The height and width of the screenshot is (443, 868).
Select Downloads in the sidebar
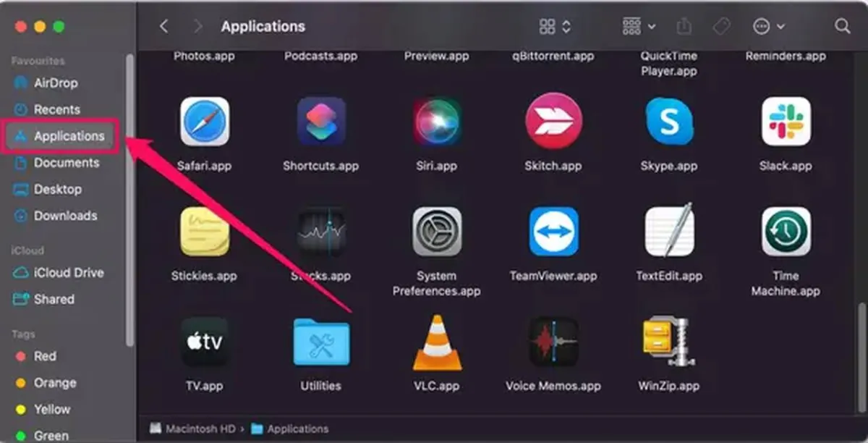65,216
